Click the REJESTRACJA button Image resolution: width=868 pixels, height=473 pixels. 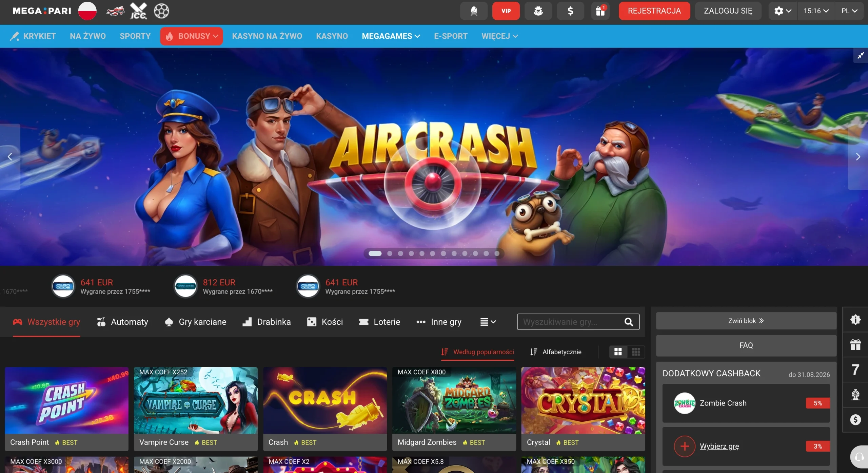(654, 11)
